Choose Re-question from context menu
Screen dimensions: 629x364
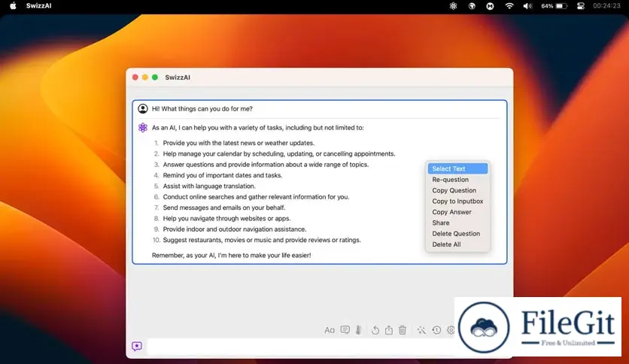(457, 180)
